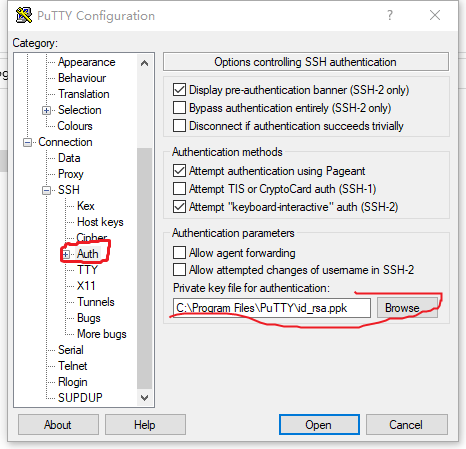Click the category list scrollbar thumb
The width and height of the screenshot is (466, 449).
pos(144,268)
